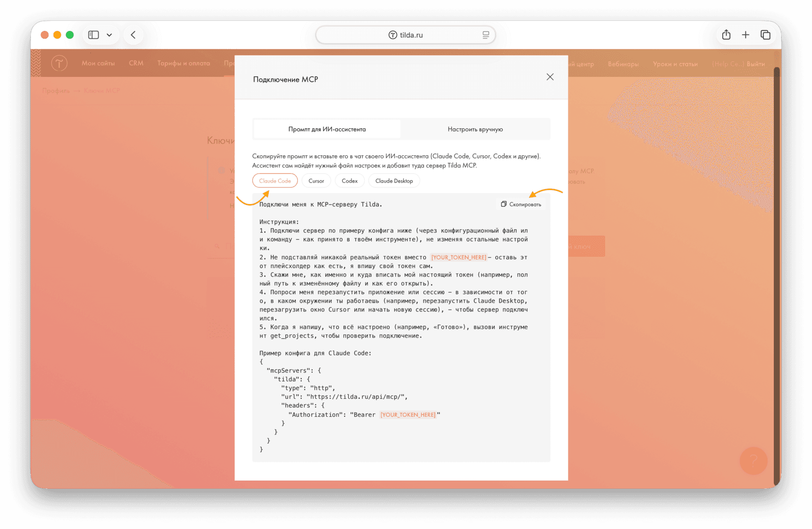Open the orange help question-mark button

[x=753, y=460]
